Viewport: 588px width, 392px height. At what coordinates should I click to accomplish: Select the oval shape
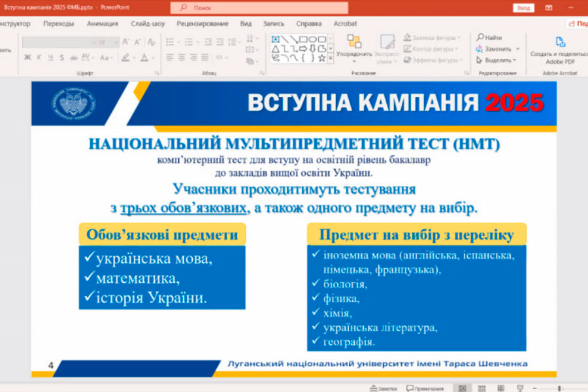[313, 39]
